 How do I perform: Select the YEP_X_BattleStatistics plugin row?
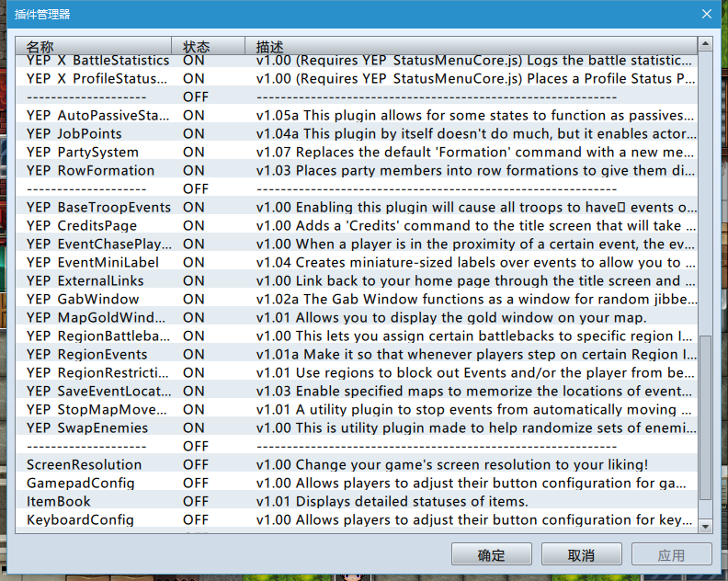point(356,61)
